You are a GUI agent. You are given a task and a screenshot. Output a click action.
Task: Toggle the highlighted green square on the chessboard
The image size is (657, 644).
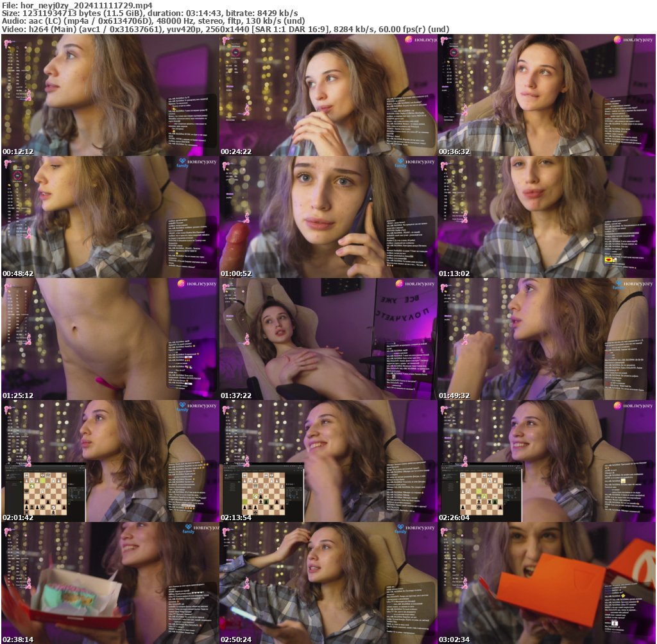coord(42,480)
